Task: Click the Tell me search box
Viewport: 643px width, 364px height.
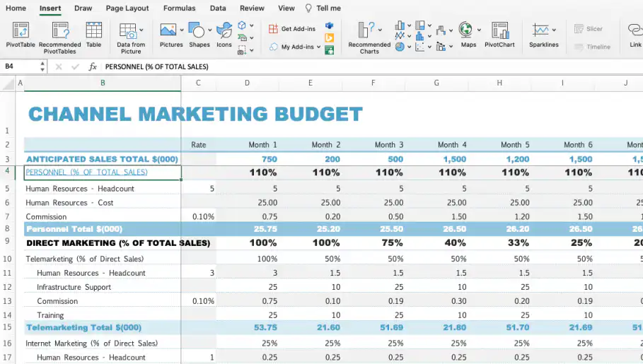Action: click(x=323, y=8)
